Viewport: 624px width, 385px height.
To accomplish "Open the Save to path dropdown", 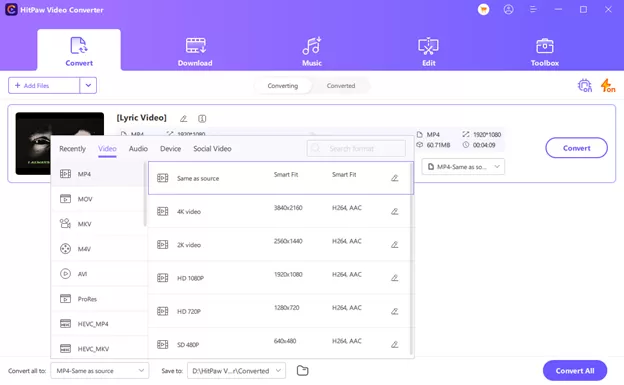I will click(236, 371).
